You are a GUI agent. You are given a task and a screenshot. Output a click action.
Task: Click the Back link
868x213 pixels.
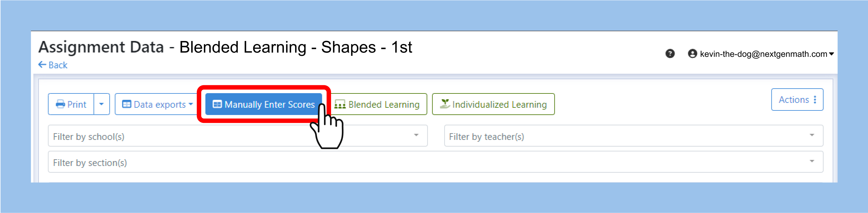coord(53,65)
